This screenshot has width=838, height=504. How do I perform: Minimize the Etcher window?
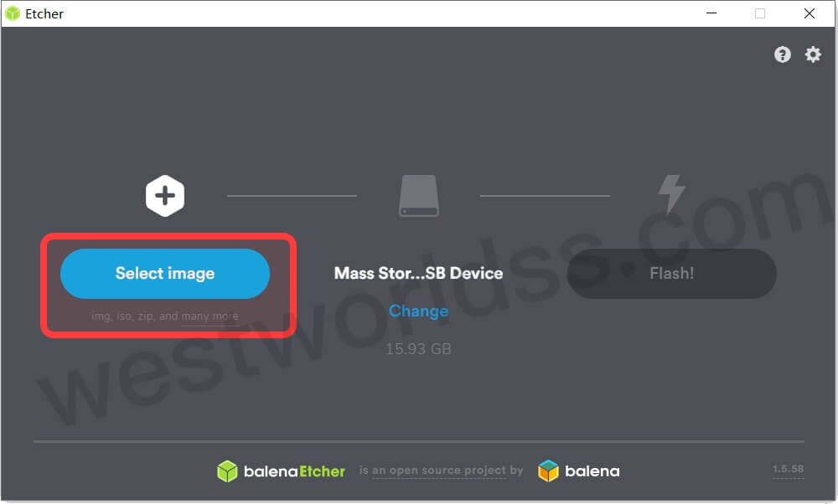coord(711,13)
